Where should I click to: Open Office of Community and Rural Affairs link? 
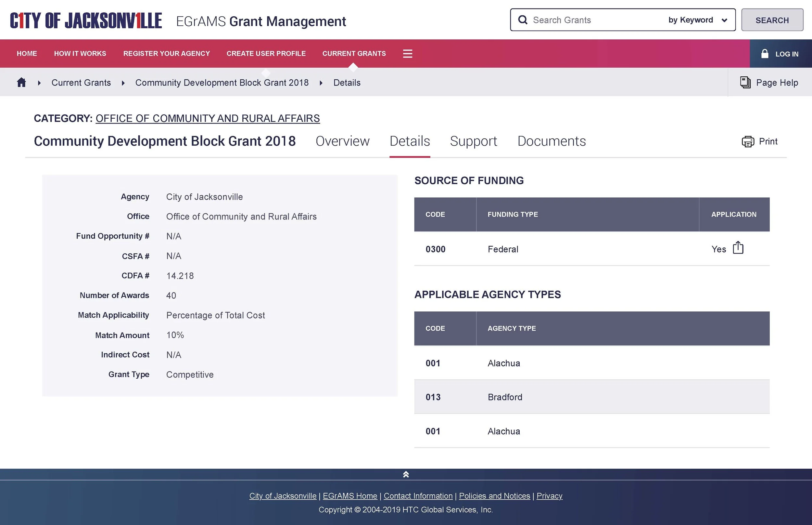(208, 118)
